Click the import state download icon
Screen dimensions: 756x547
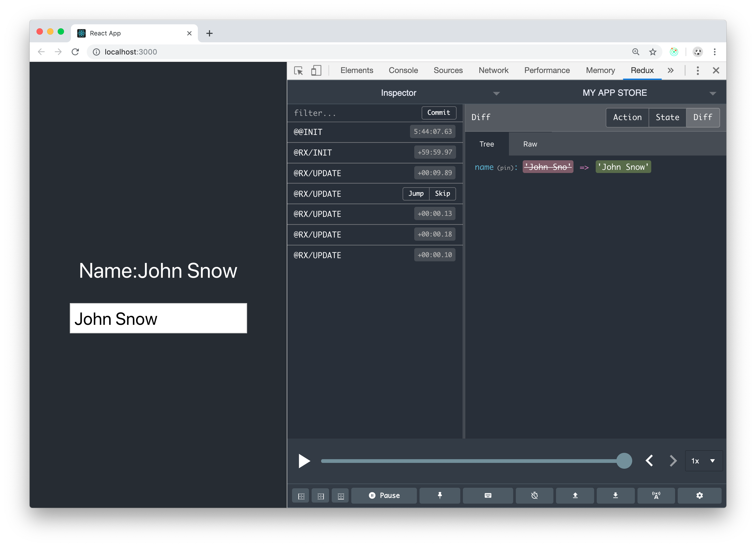(616, 496)
